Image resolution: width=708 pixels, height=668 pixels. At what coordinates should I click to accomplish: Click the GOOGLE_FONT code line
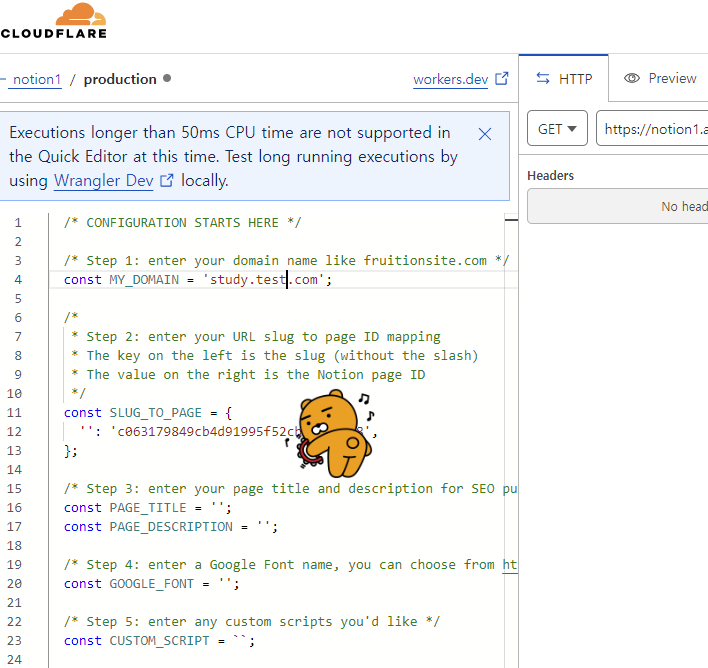pos(152,584)
